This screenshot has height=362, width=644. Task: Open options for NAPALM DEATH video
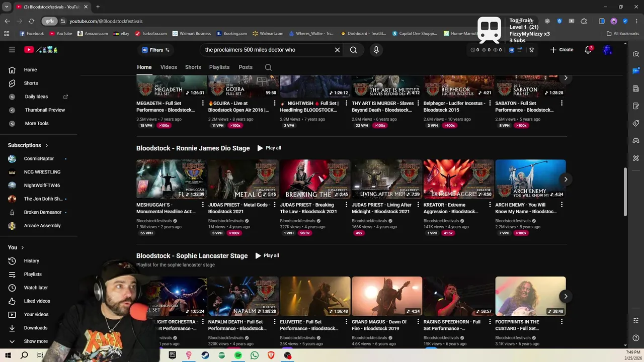pos(275,322)
